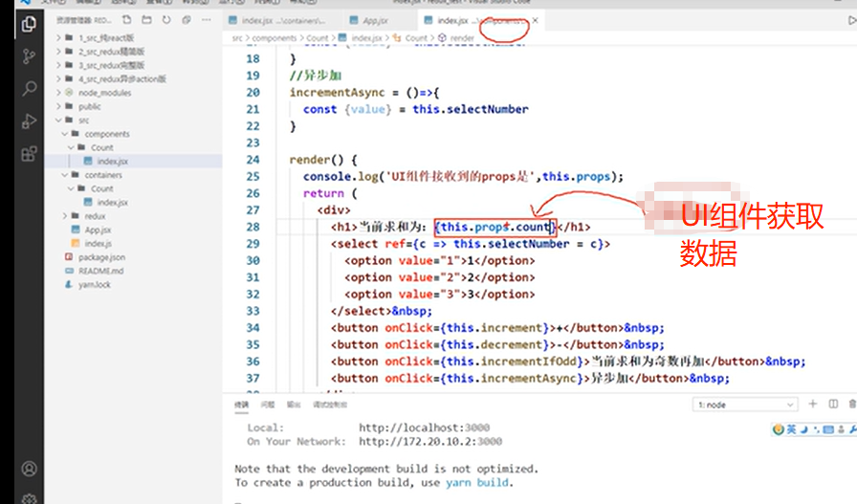Click line number 28 in the gutter
The image size is (857, 504).
click(x=253, y=227)
